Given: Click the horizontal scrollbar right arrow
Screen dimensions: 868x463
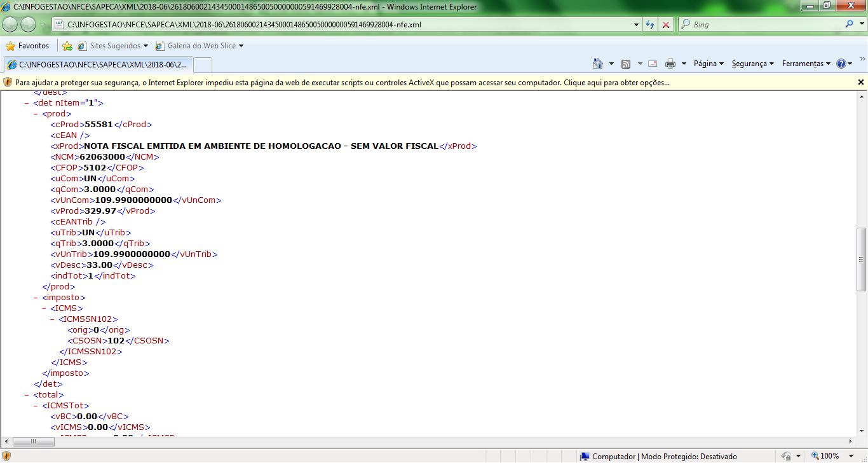Looking at the screenshot, I should click(x=851, y=442).
